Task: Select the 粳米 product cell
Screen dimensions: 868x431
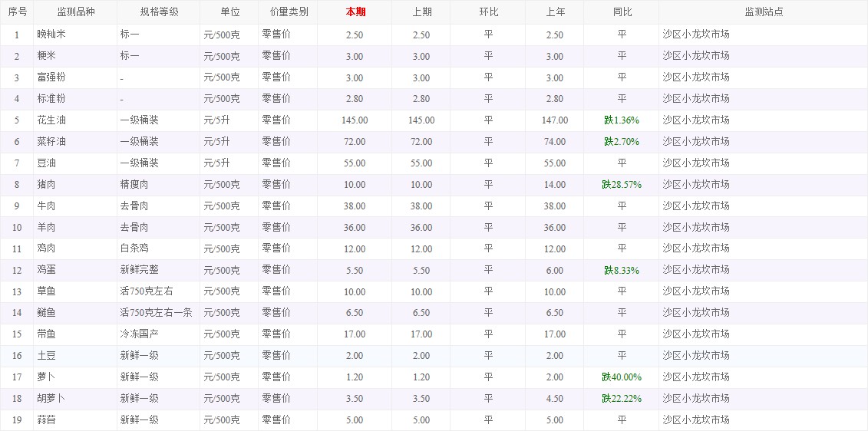Action: click(x=75, y=57)
